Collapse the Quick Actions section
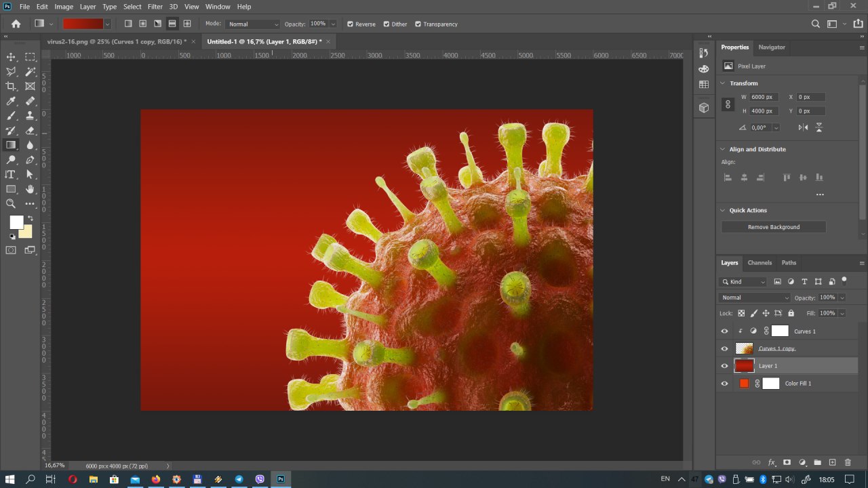The image size is (868, 488). [x=723, y=211]
